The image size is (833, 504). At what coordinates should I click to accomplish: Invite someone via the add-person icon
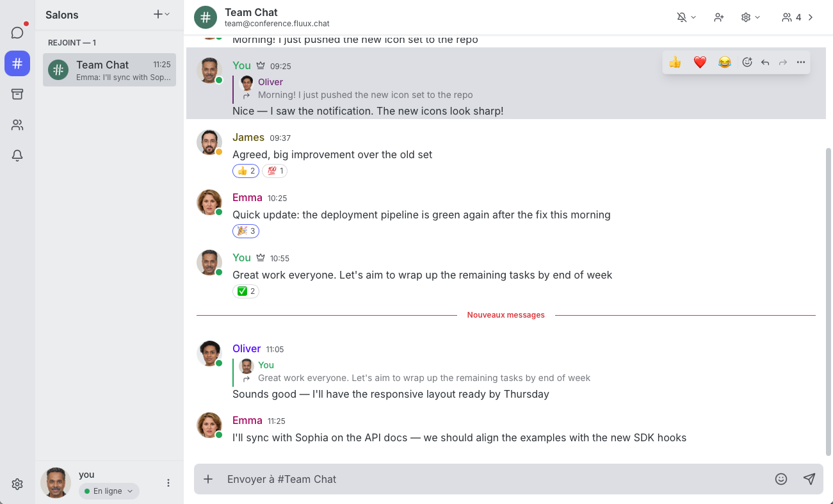coord(718,17)
